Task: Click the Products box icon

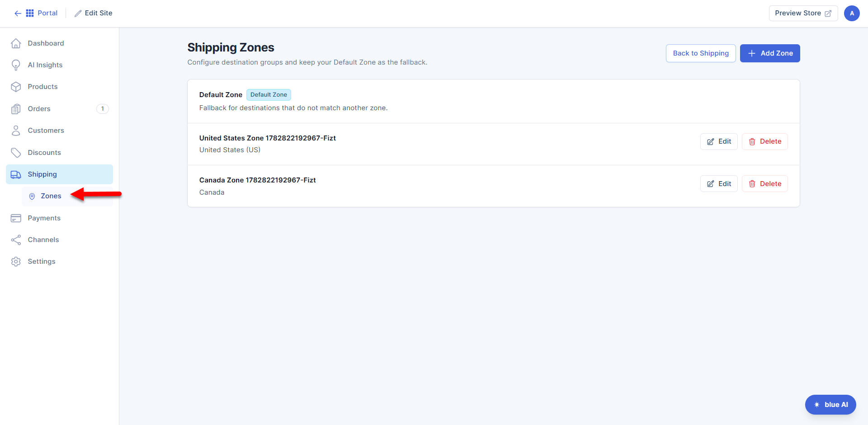Action: pyautogui.click(x=16, y=87)
